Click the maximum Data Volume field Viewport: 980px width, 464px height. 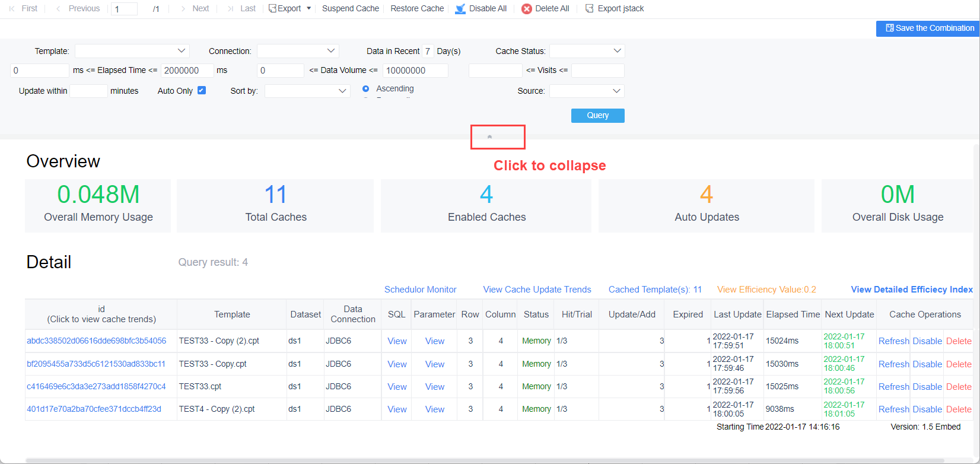click(x=415, y=70)
